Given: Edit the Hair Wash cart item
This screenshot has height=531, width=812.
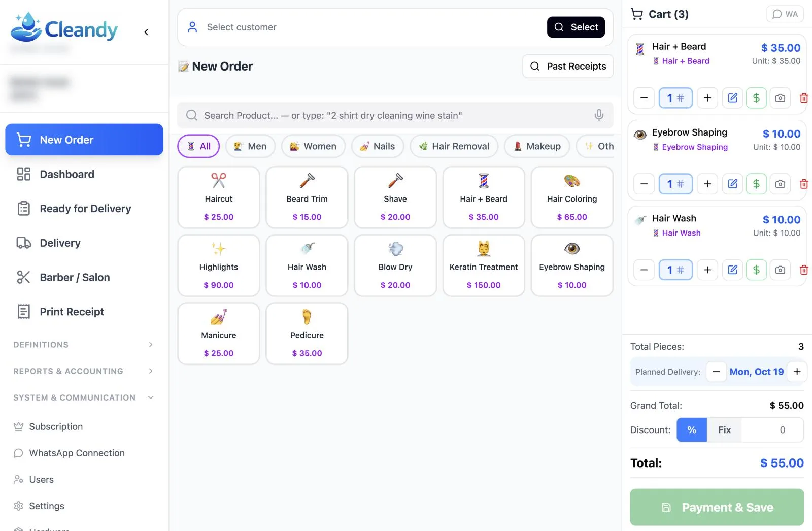Looking at the screenshot, I should (732, 270).
